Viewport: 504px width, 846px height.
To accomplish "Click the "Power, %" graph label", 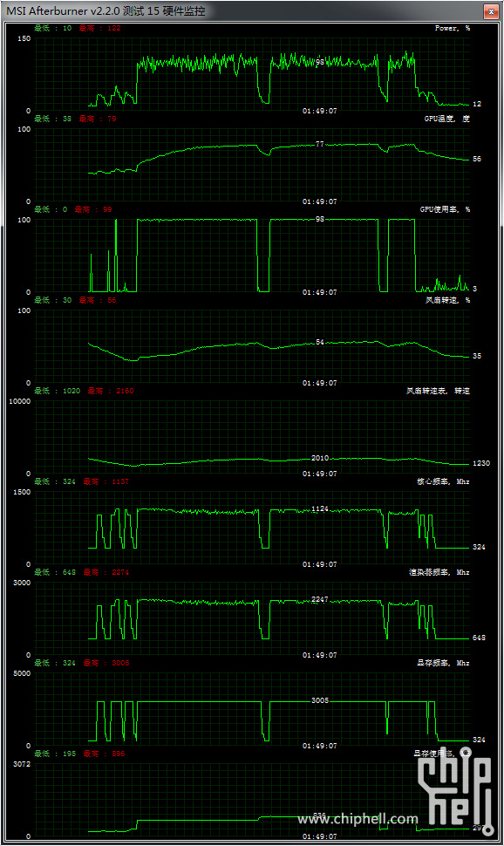I will point(453,28).
